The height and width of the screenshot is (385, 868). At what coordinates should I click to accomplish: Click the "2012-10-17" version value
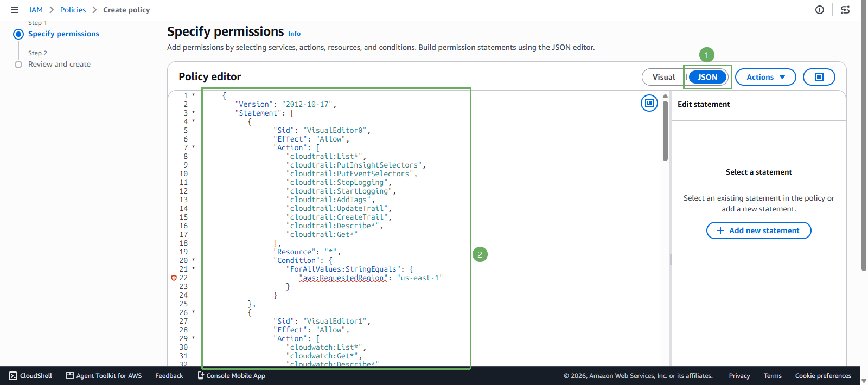coord(307,104)
